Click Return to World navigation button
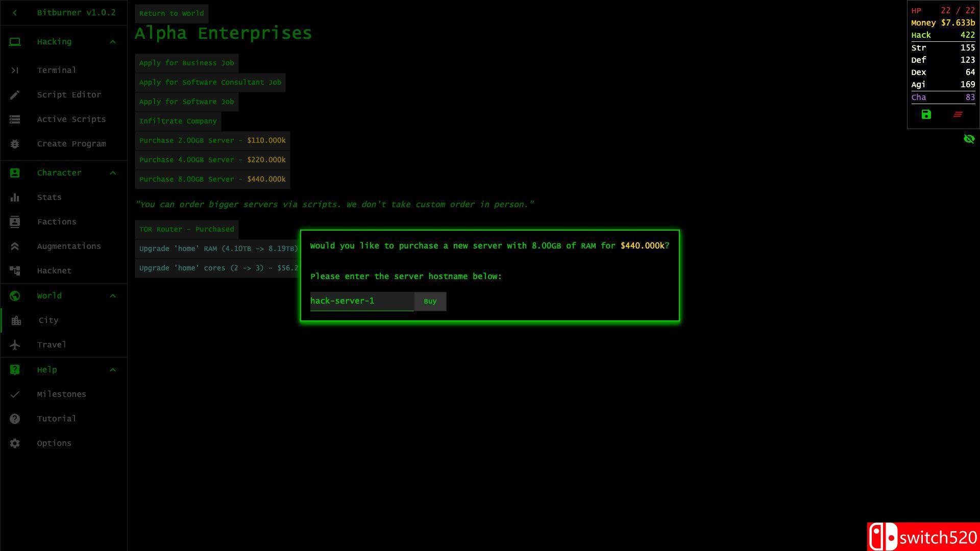The width and height of the screenshot is (980, 551). 171,13
